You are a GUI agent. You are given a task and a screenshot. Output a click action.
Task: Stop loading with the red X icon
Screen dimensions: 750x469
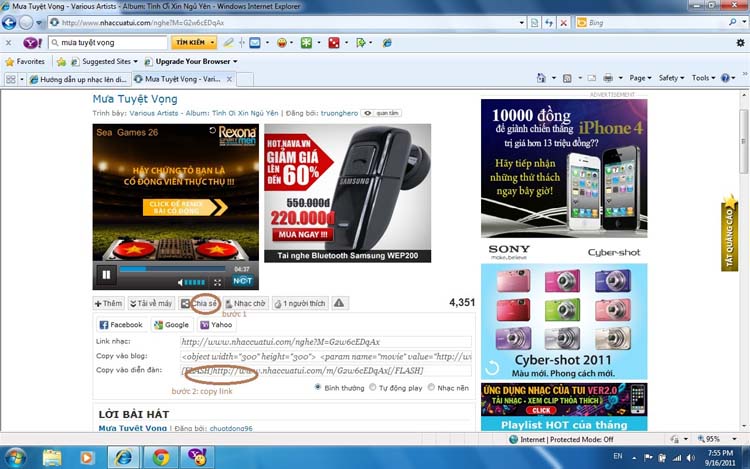pyautogui.click(x=564, y=22)
